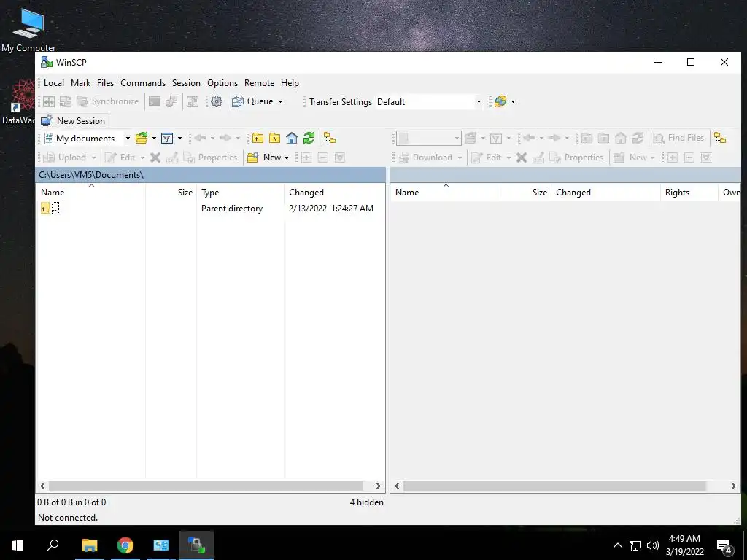Click the remote Download button
747x560 pixels.
[425, 157]
